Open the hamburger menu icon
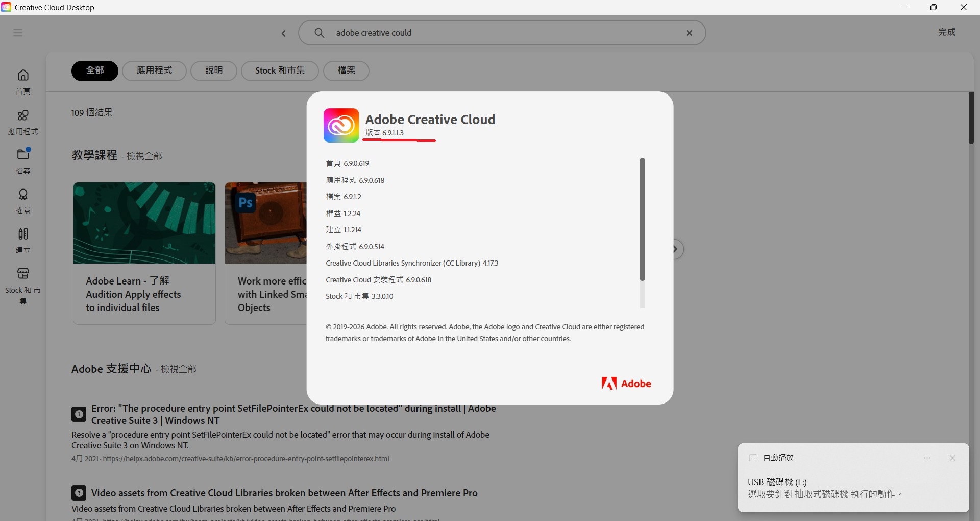980x521 pixels. pyautogui.click(x=18, y=33)
